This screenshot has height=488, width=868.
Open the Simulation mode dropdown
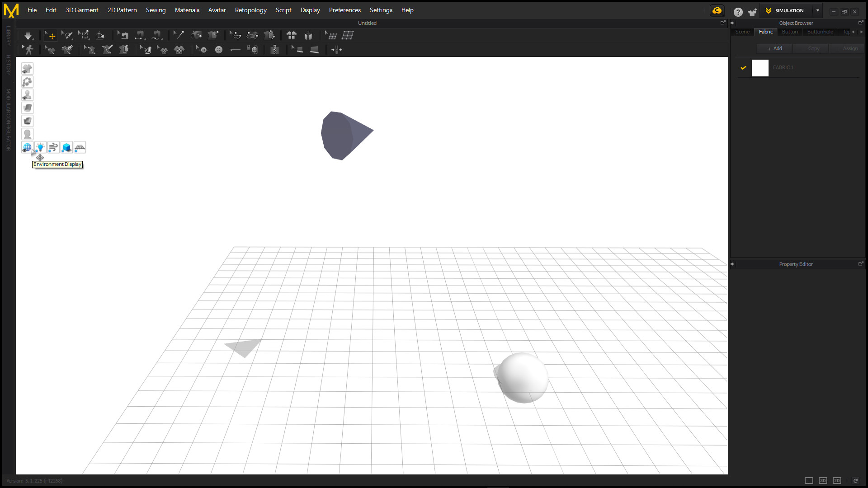[x=817, y=10]
